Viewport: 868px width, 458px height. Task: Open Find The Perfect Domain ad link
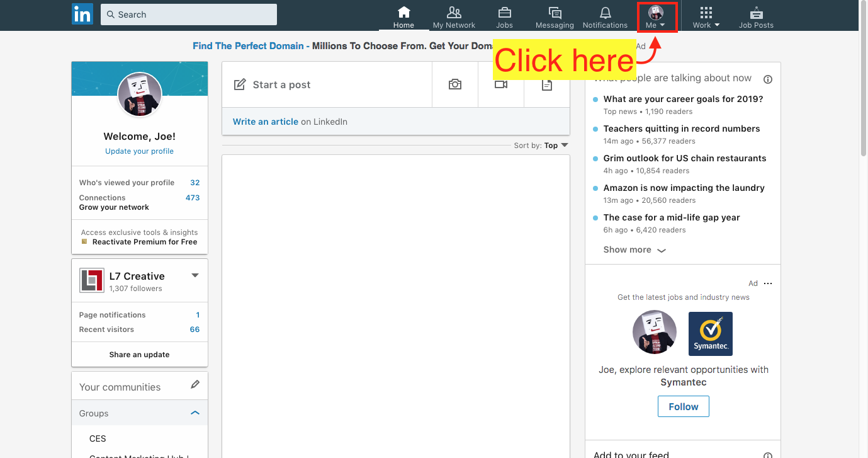(x=248, y=46)
